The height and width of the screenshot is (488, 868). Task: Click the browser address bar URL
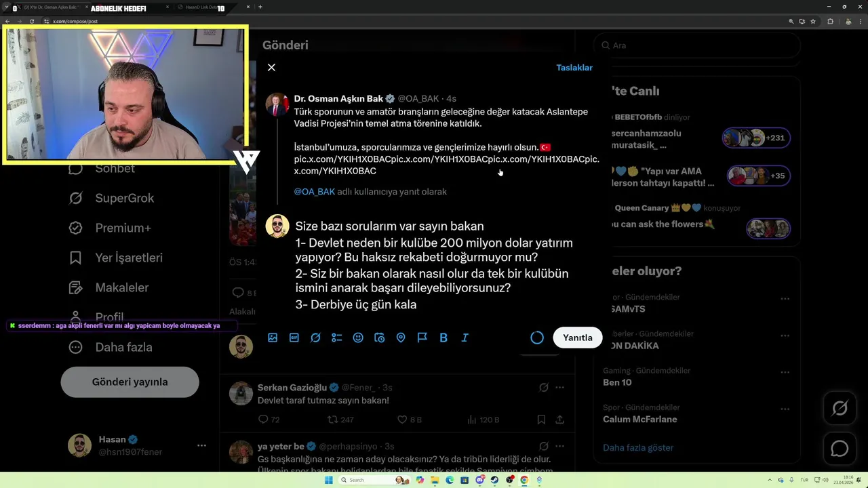75,22
